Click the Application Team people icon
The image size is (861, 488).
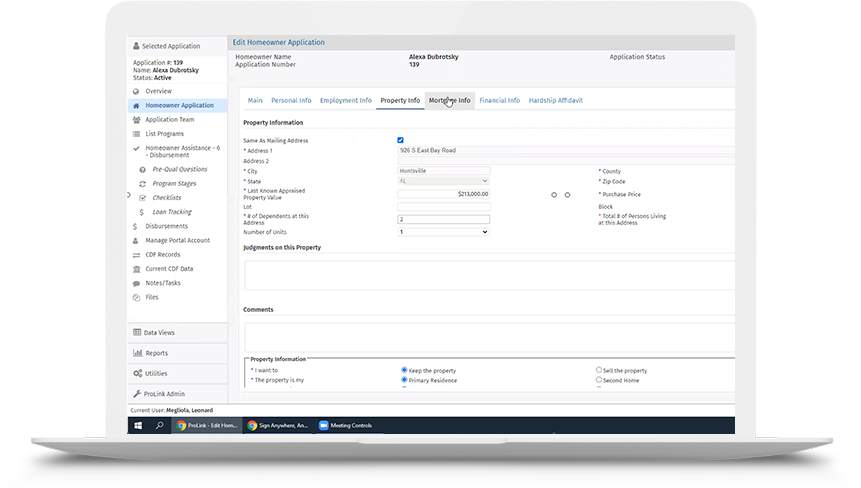[136, 119]
